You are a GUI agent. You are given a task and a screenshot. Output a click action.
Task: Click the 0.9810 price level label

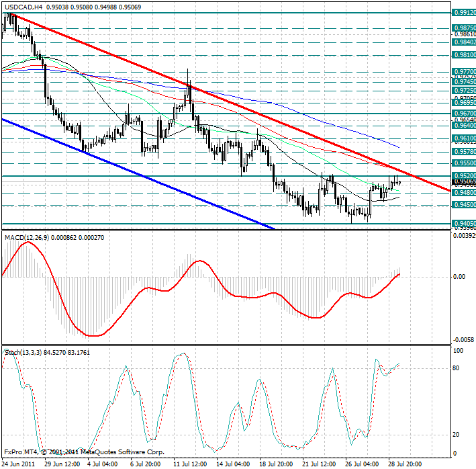[463, 55]
